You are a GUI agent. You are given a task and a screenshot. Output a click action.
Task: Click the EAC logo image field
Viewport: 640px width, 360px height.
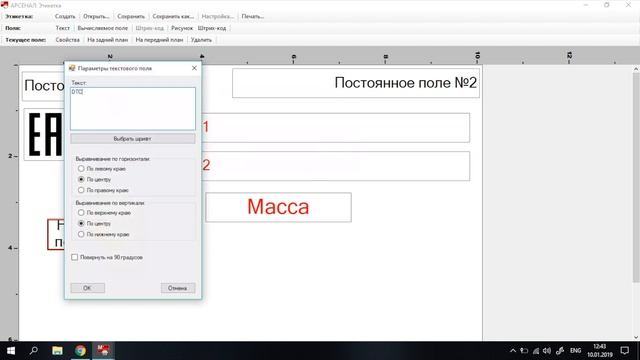coord(44,135)
